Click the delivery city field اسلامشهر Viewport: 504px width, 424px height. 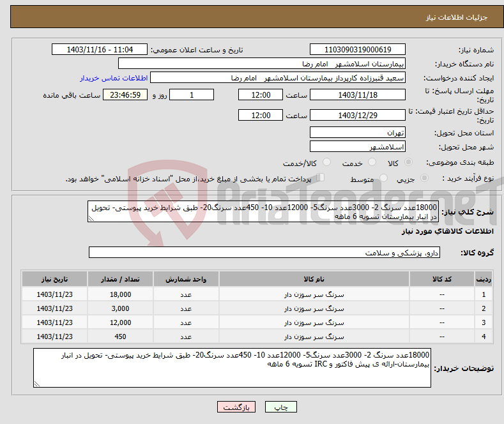(x=358, y=146)
